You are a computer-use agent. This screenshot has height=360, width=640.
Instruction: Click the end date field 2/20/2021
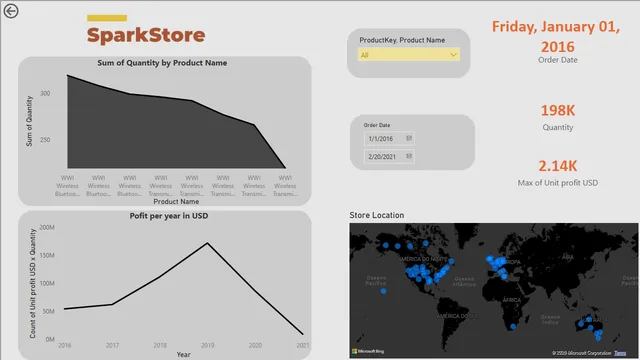389,156
